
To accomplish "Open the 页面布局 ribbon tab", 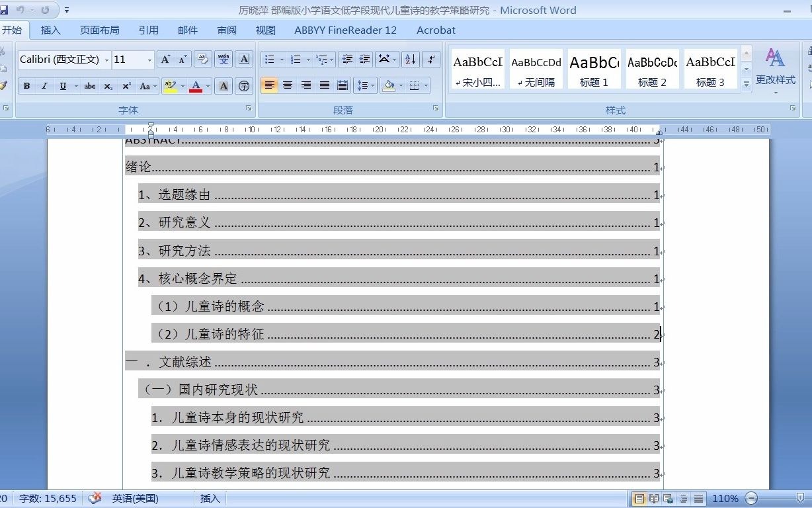I will point(100,30).
